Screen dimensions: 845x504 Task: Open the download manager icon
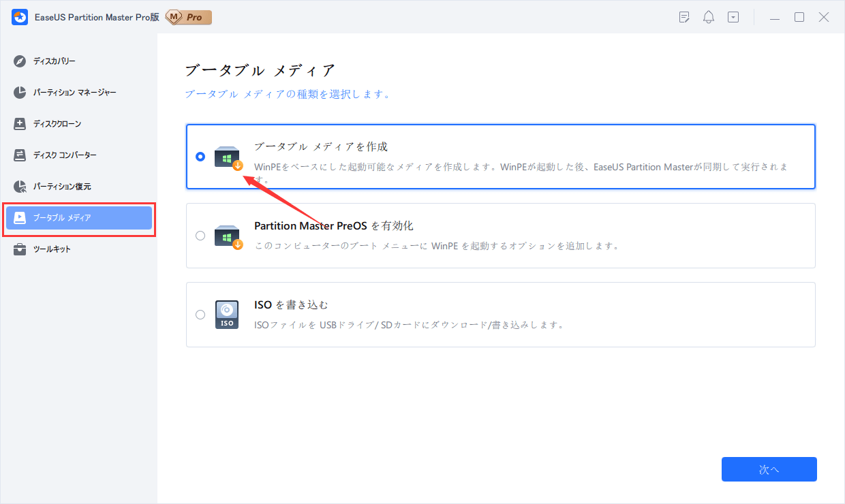coord(733,16)
